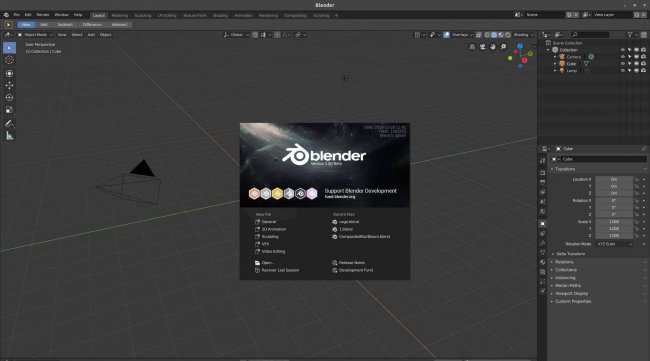650x361 pixels.
Task: Toggle X-ray icon beside shading modes
Action: (x=479, y=35)
